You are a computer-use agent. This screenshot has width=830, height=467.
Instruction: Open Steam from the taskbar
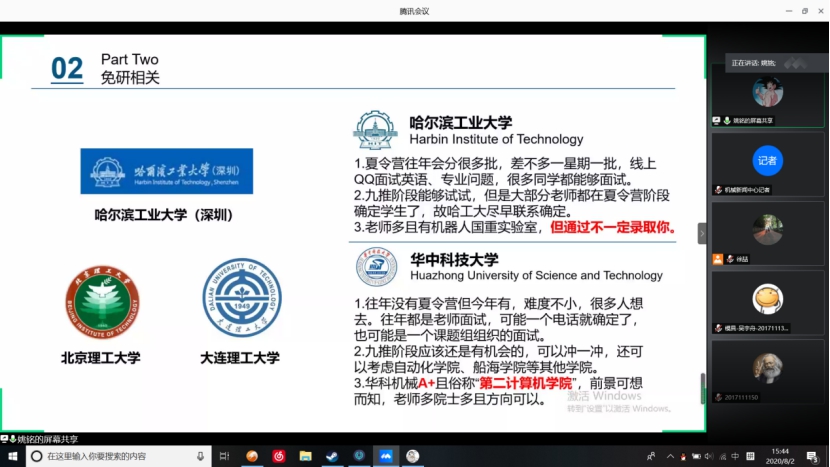click(332, 456)
